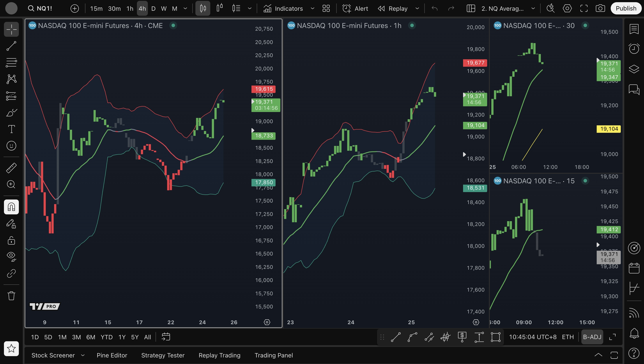Toggle Magnet mode in left toolbar
Screen dimensions: 644x364
(11, 207)
